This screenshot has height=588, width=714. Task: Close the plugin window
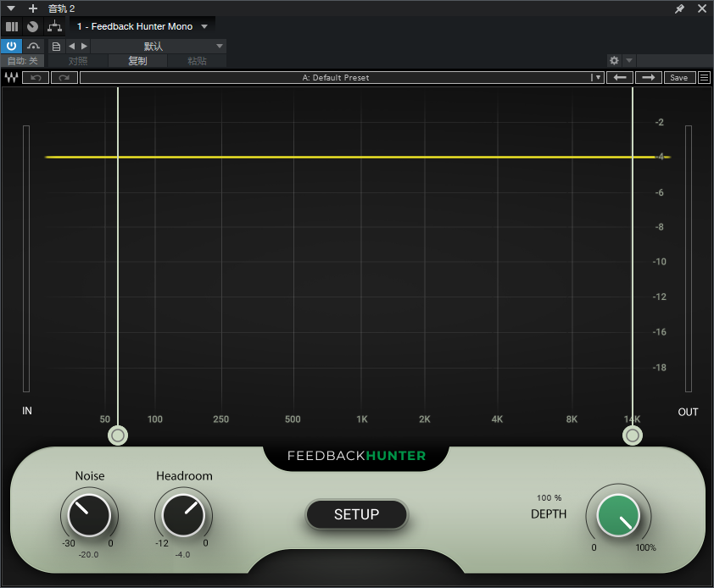702,8
